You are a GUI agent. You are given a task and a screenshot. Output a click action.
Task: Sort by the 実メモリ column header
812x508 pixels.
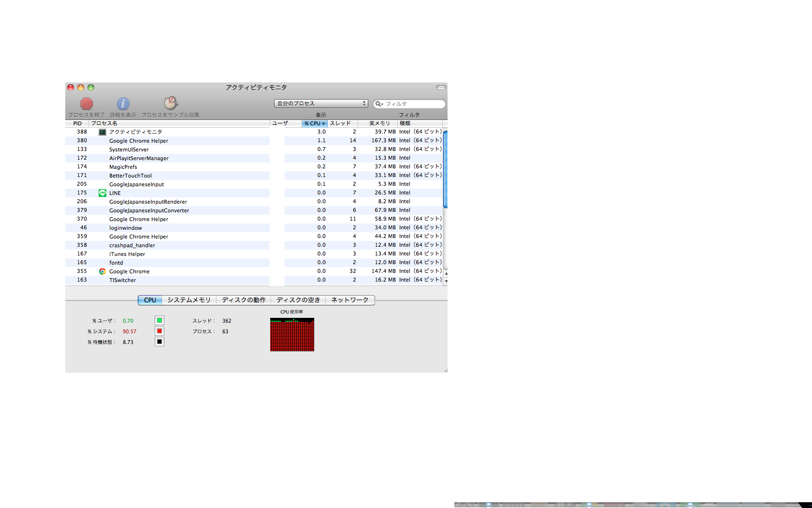(377, 123)
